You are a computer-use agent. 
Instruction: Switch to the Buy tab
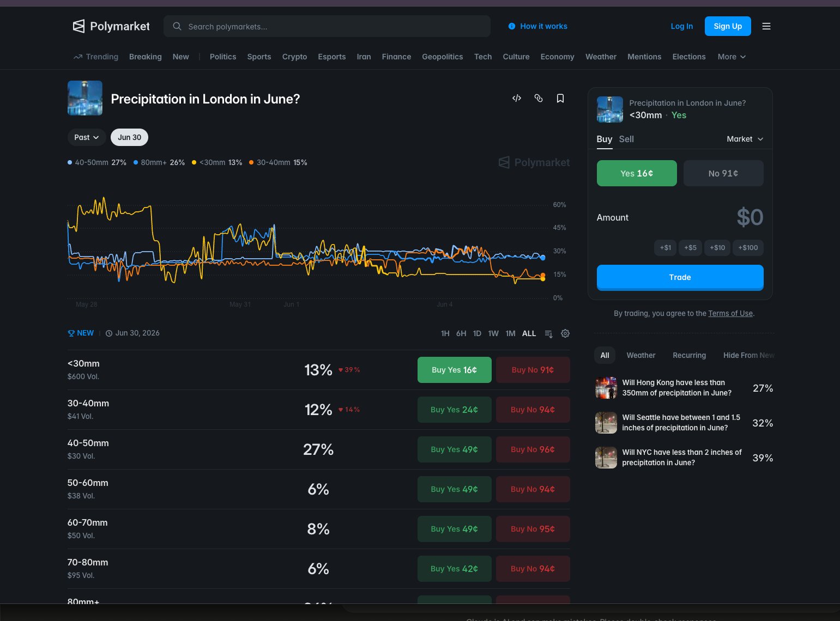click(x=605, y=139)
